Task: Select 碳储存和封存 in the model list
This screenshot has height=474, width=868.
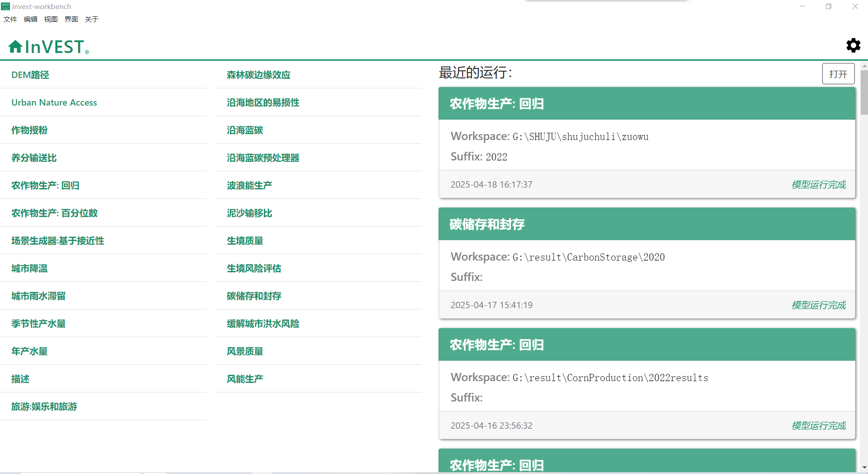Action: [318, 296]
